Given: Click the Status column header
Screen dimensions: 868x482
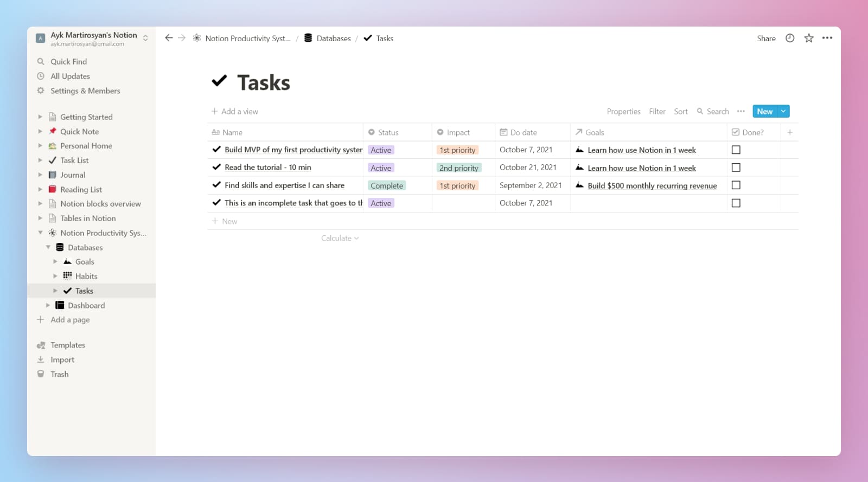Looking at the screenshot, I should click(x=397, y=132).
